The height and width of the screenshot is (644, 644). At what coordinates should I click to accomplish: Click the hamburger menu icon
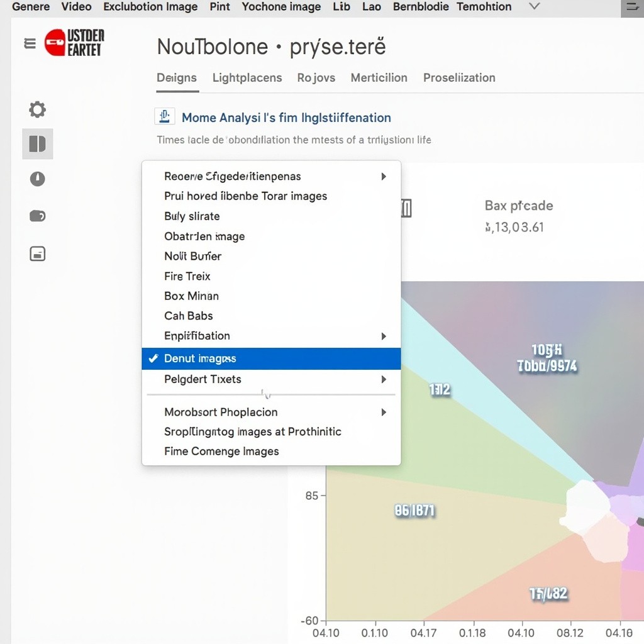30,43
